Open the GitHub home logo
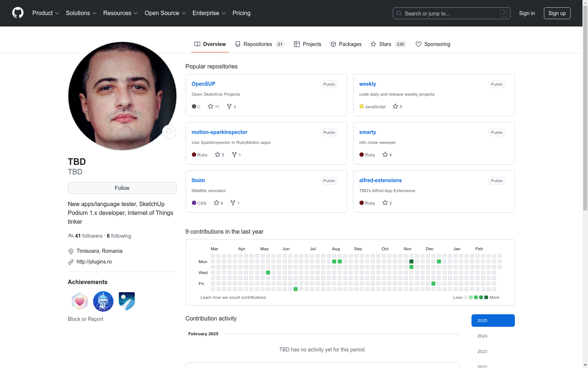Viewport: 588px width, 368px height. [18, 13]
